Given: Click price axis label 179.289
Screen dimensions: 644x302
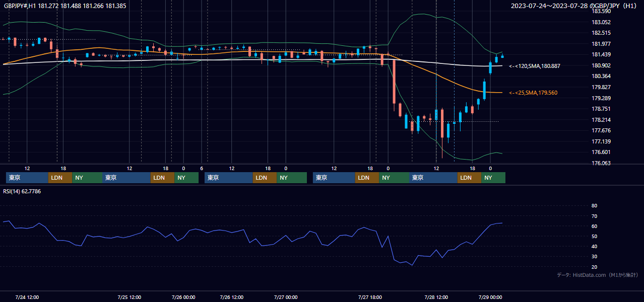Looking at the screenshot, I should [x=601, y=98].
